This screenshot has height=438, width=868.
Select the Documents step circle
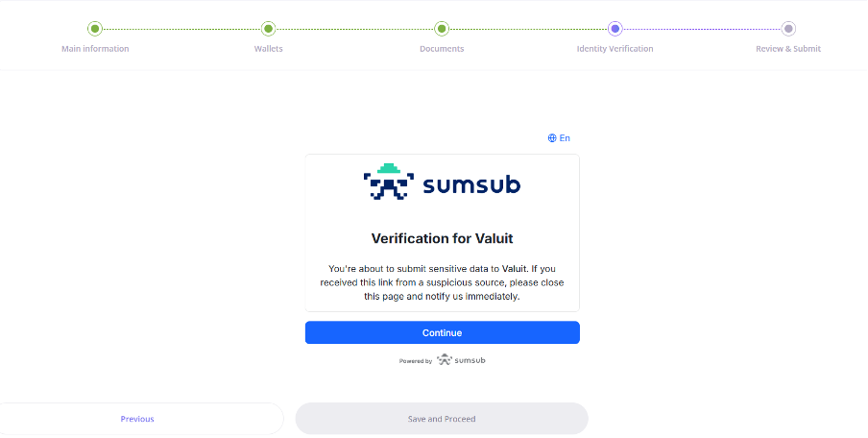[442, 29]
